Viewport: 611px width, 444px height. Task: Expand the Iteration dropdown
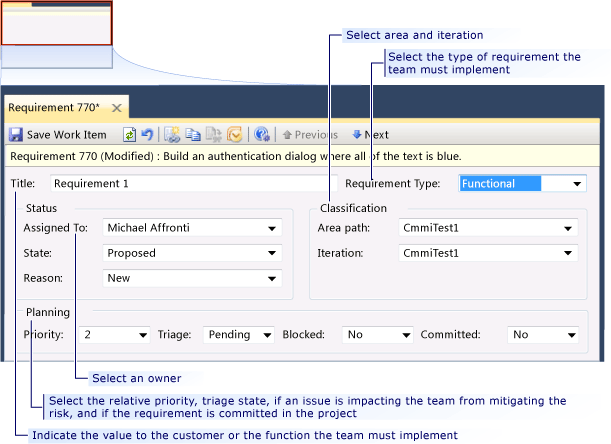[568, 253]
